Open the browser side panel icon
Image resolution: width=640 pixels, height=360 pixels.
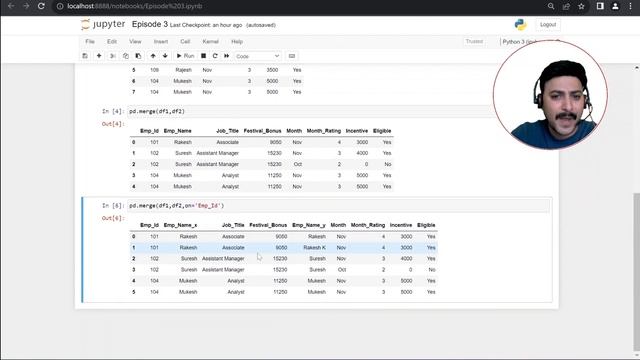600,6
